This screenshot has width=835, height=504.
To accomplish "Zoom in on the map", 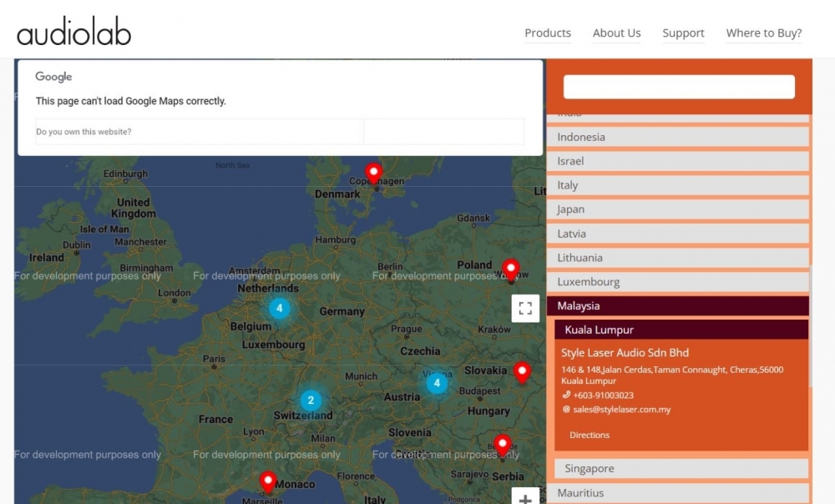I will tap(525, 497).
